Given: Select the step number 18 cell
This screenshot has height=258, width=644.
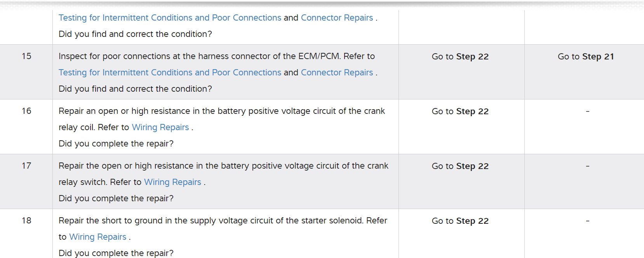Looking at the screenshot, I should pos(26,221).
